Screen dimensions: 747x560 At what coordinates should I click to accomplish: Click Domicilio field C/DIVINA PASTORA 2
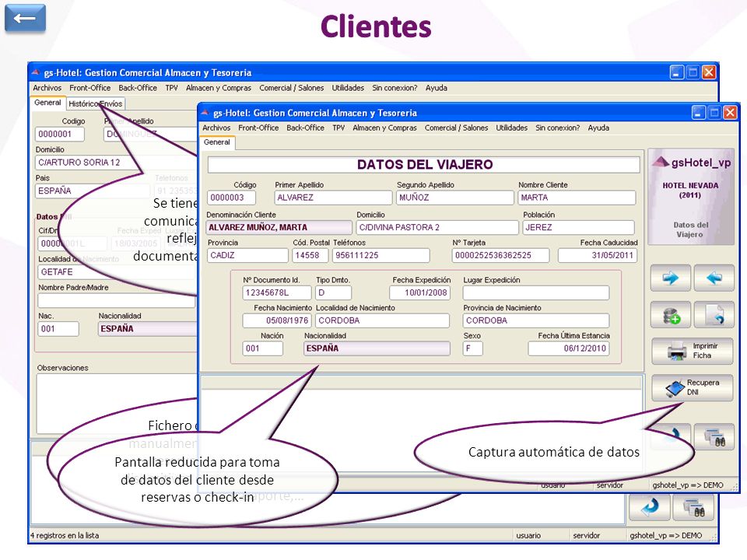pyautogui.click(x=437, y=227)
